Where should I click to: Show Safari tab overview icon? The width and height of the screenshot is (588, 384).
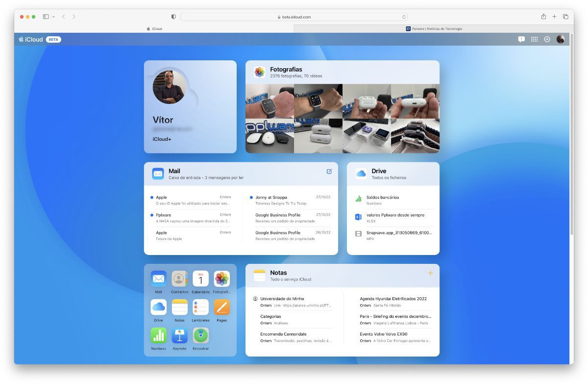(x=565, y=17)
